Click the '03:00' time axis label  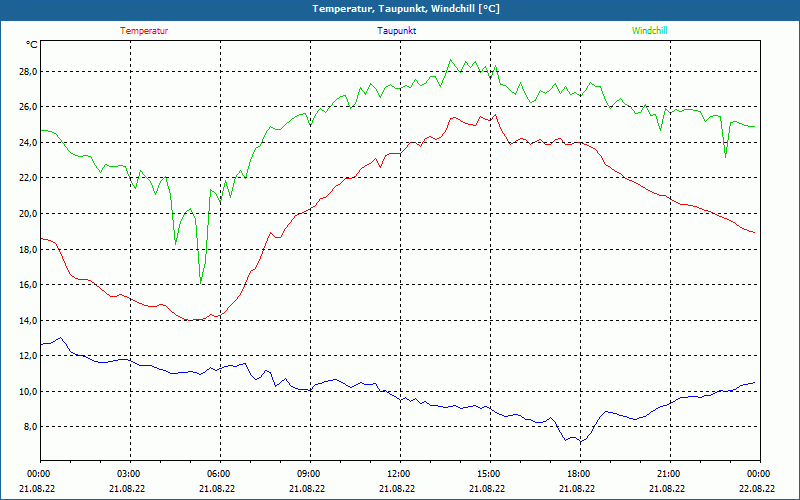click(128, 474)
